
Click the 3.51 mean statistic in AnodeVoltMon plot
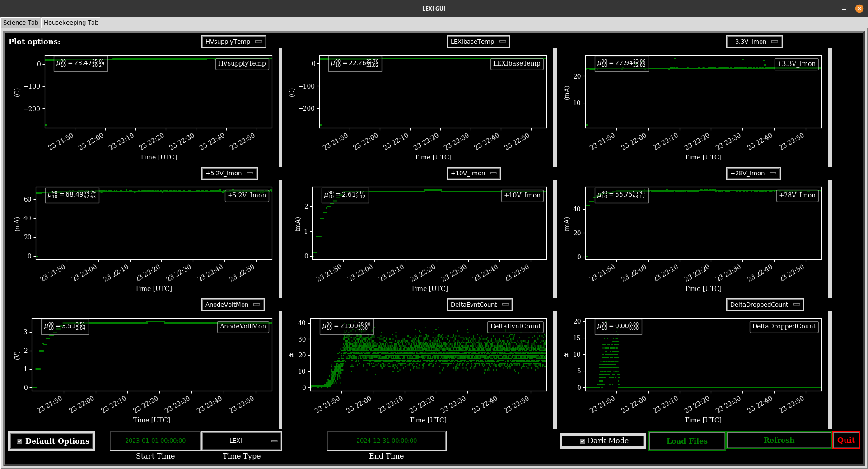tap(65, 326)
